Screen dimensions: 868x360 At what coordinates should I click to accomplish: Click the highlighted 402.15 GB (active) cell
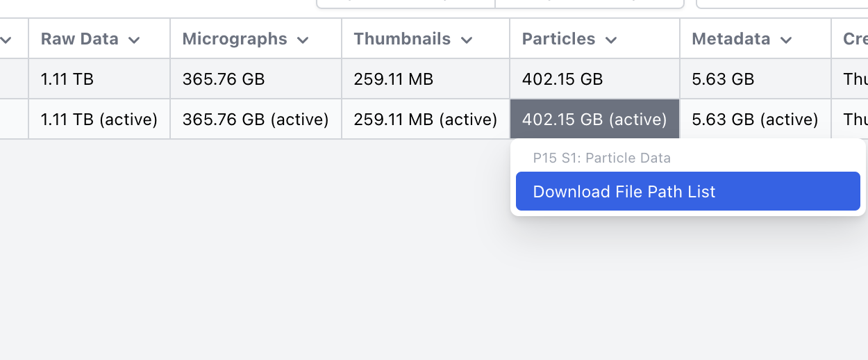[594, 120]
